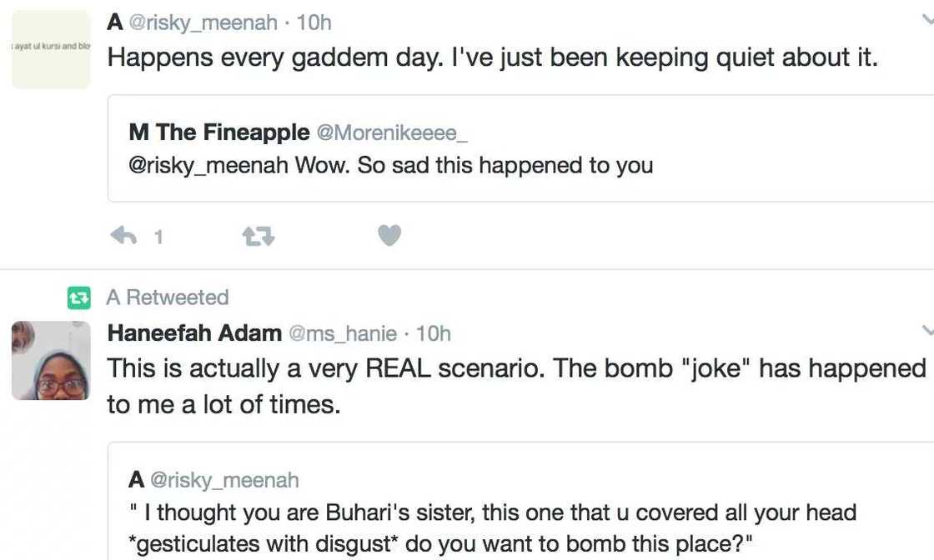Click the @risky_meenah handle on the top tweet
The image size is (934, 560).
203,22
